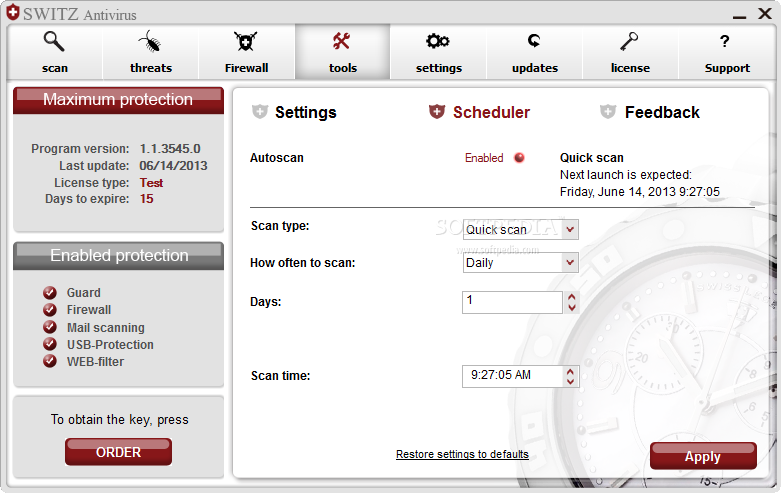Click the Guard label
Viewport: 781px width, 493px height.
(84, 293)
